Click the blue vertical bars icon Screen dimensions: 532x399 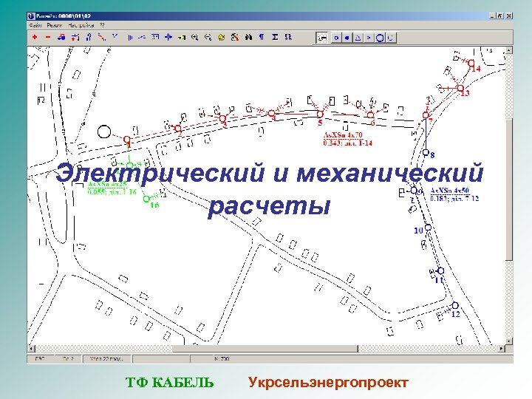[x=129, y=37]
